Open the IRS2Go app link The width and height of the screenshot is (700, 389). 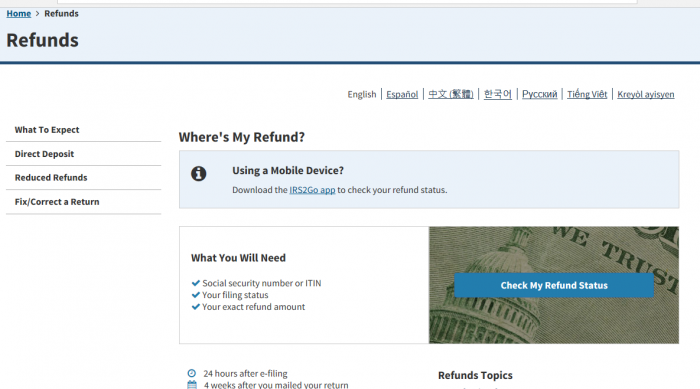point(312,190)
